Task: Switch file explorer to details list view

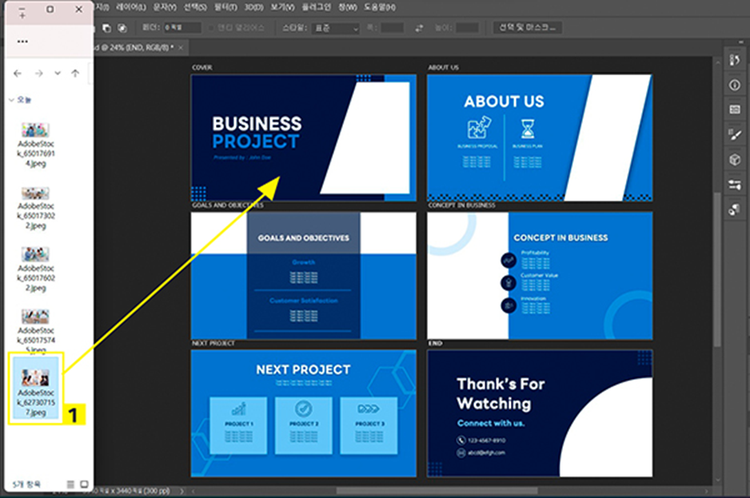Action: tap(70, 484)
